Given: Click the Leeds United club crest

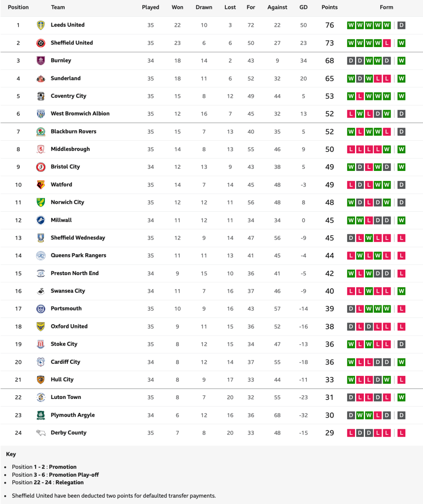Looking at the screenshot, I should [41, 25].
